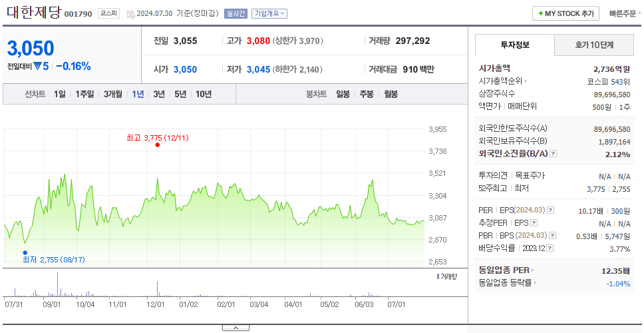Click the calendar icon beside the 2024.07.30 date
This screenshot has height=333, width=644.
pyautogui.click(x=130, y=14)
